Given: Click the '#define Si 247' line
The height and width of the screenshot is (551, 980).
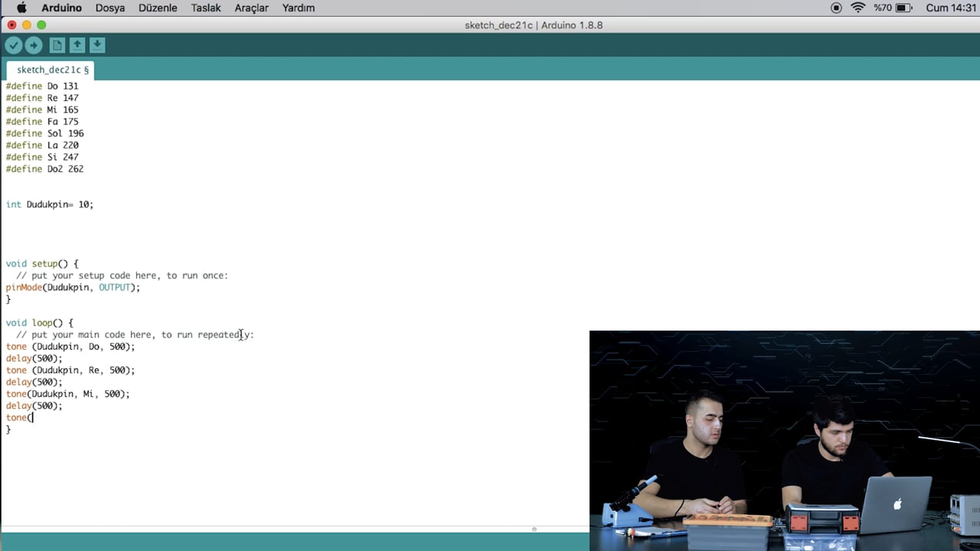Looking at the screenshot, I should (42, 157).
